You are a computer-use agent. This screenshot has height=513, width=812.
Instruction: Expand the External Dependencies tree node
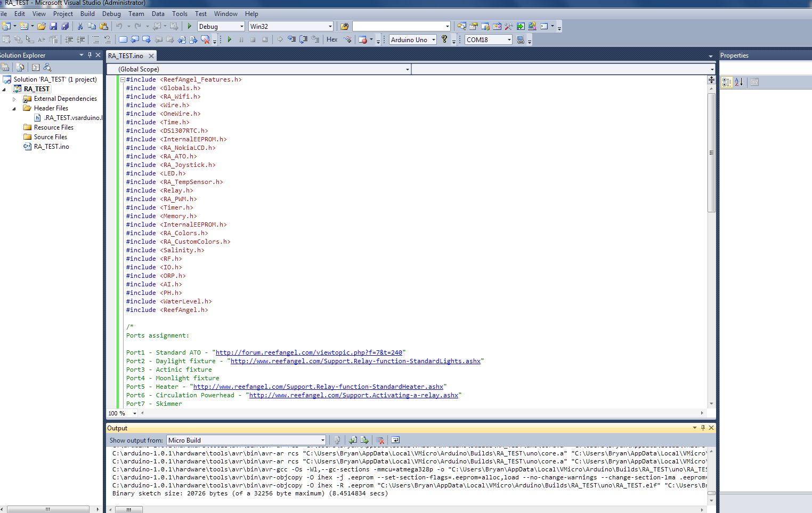click(14, 99)
